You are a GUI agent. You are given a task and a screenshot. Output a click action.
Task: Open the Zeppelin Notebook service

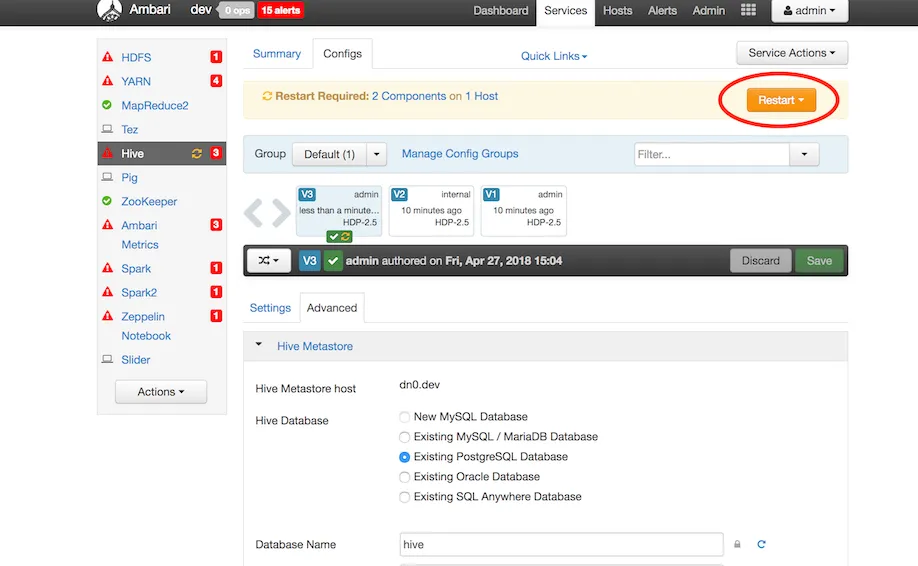[x=146, y=326]
